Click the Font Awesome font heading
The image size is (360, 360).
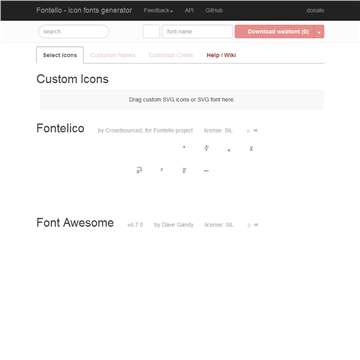tap(75, 223)
